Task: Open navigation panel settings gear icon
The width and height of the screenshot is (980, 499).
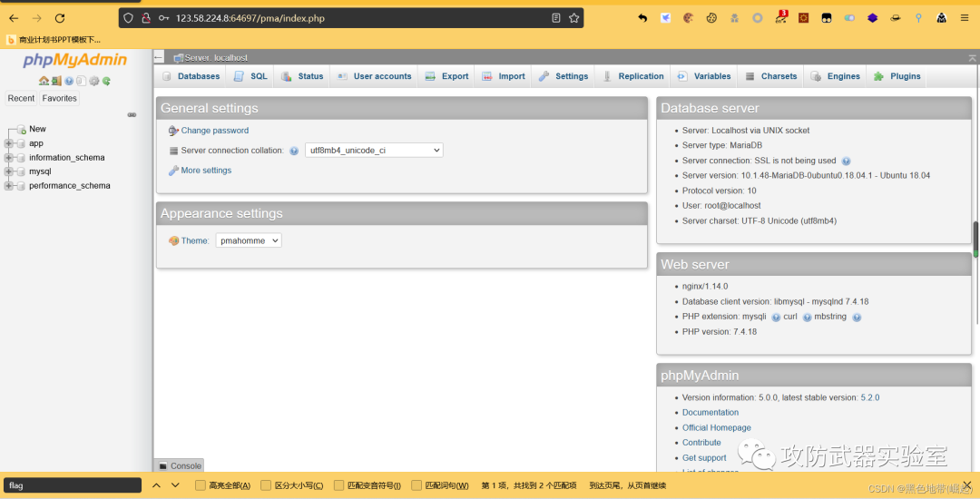Action: (x=93, y=81)
